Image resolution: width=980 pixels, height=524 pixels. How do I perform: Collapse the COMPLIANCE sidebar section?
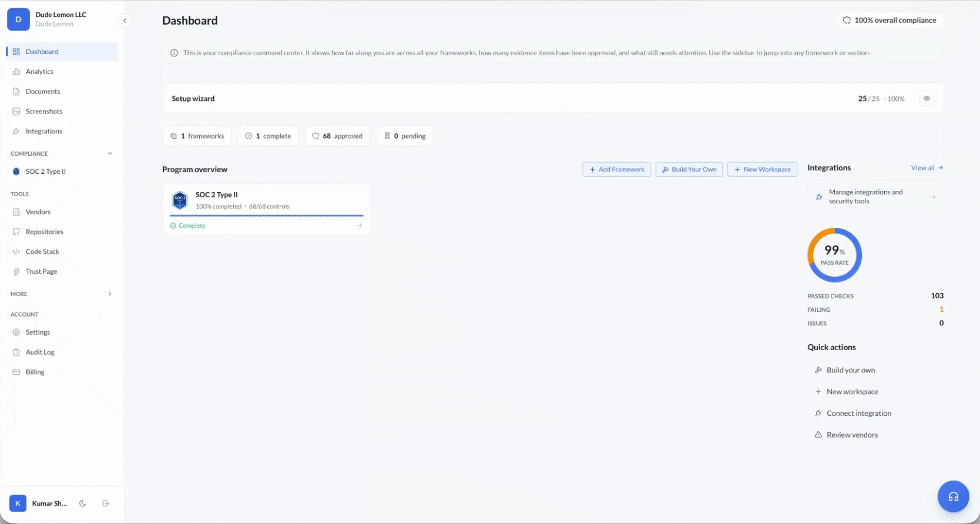(110, 154)
